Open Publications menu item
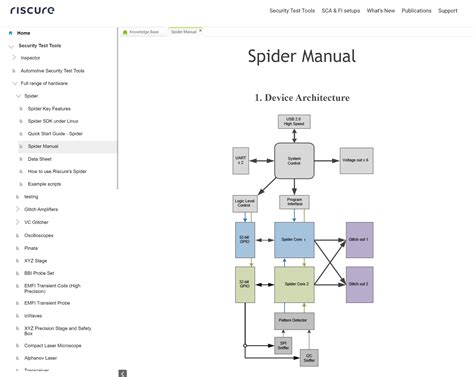Viewport: 474px width, 377px height. (x=416, y=11)
